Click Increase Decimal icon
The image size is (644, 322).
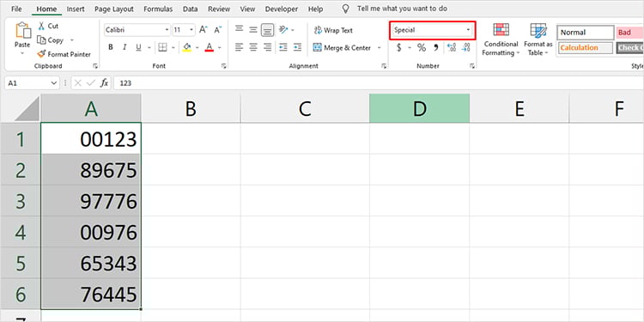[452, 47]
